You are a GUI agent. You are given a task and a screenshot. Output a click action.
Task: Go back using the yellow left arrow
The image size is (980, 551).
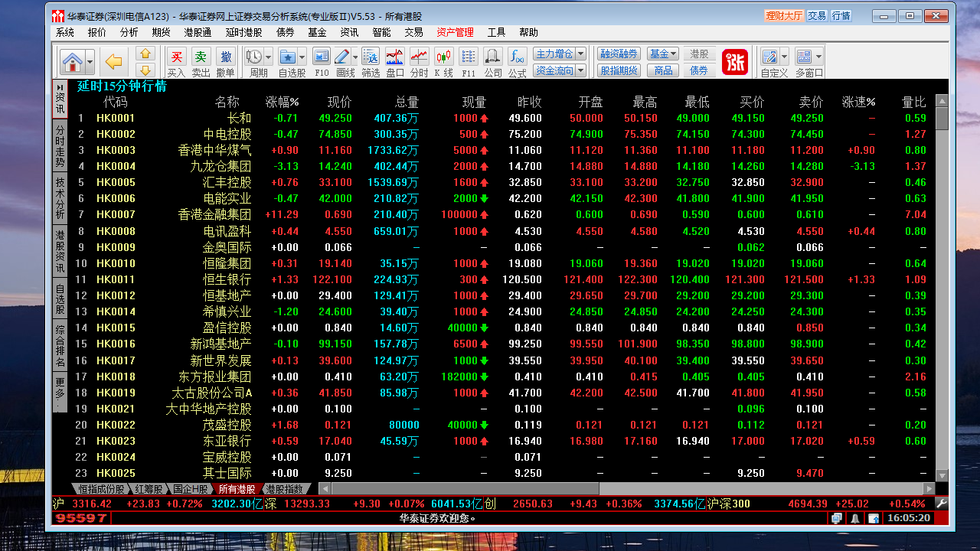(114, 62)
